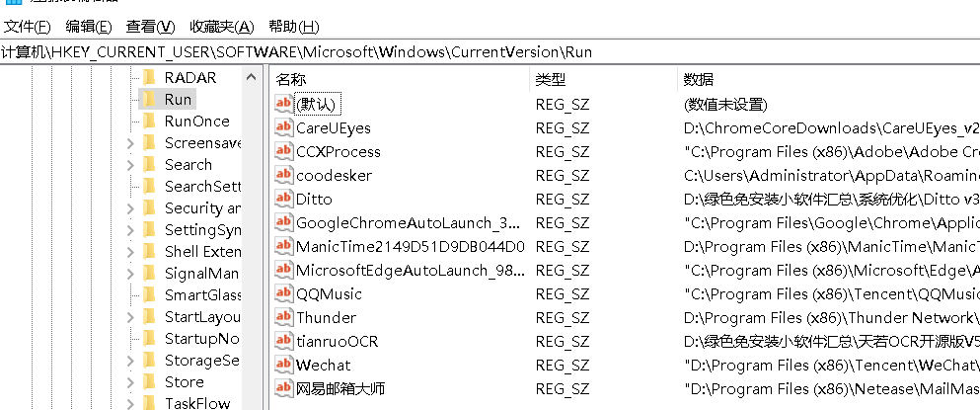Viewport: 980px width, 410px height.
Task: Expand the TaskFlow key chevron
Action: 130,404
